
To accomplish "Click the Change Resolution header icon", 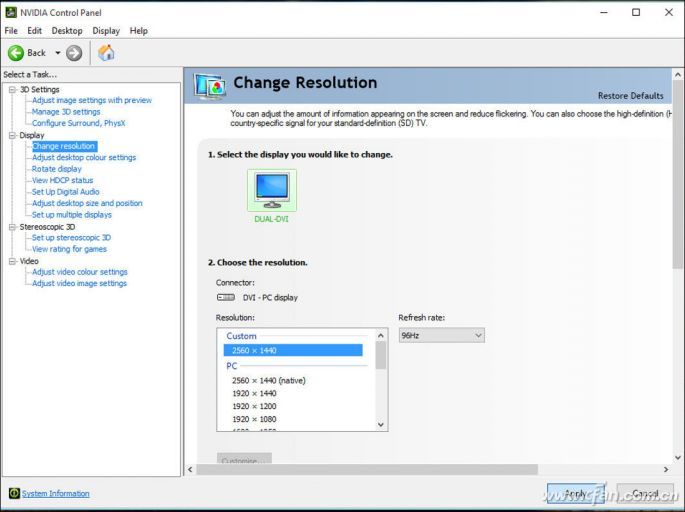I will (x=210, y=86).
